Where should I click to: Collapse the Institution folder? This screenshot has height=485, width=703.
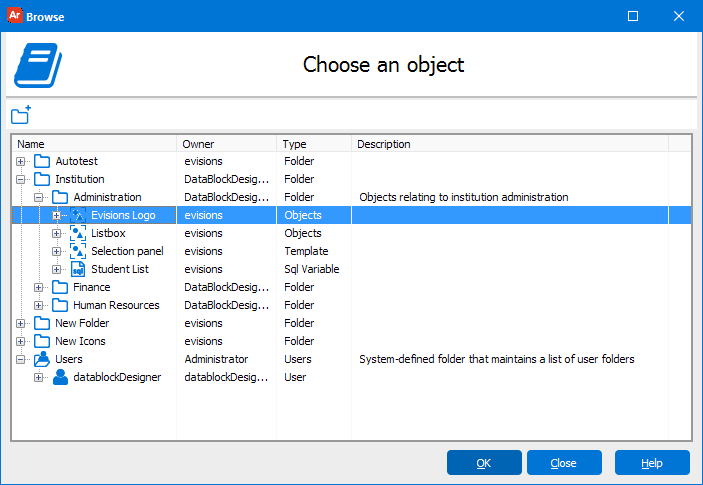[21, 179]
